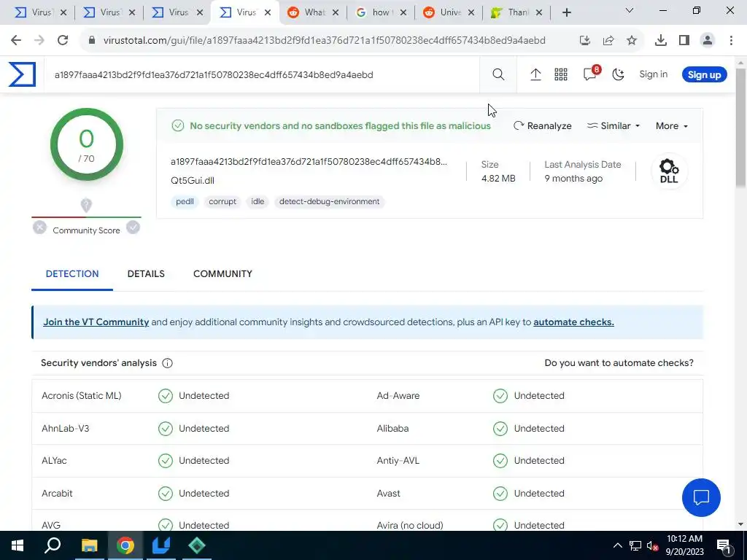The width and height of the screenshot is (747, 560).
Task: Switch to the Google 'how' tab
Action: click(x=381, y=12)
